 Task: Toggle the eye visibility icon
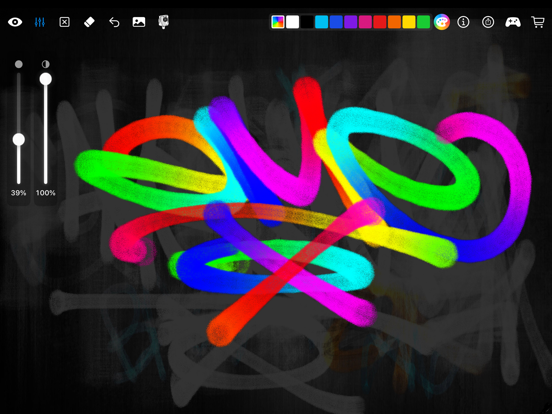[15, 22]
